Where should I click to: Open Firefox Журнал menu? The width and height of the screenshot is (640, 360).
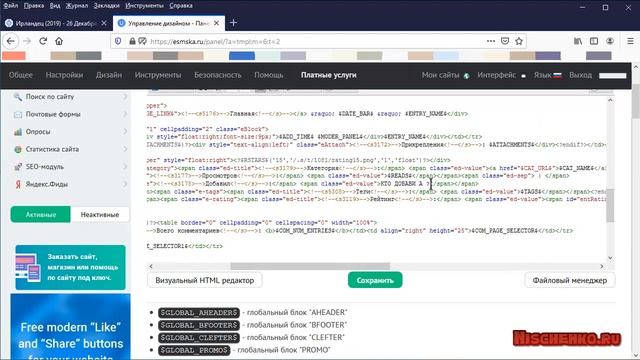click(x=77, y=6)
